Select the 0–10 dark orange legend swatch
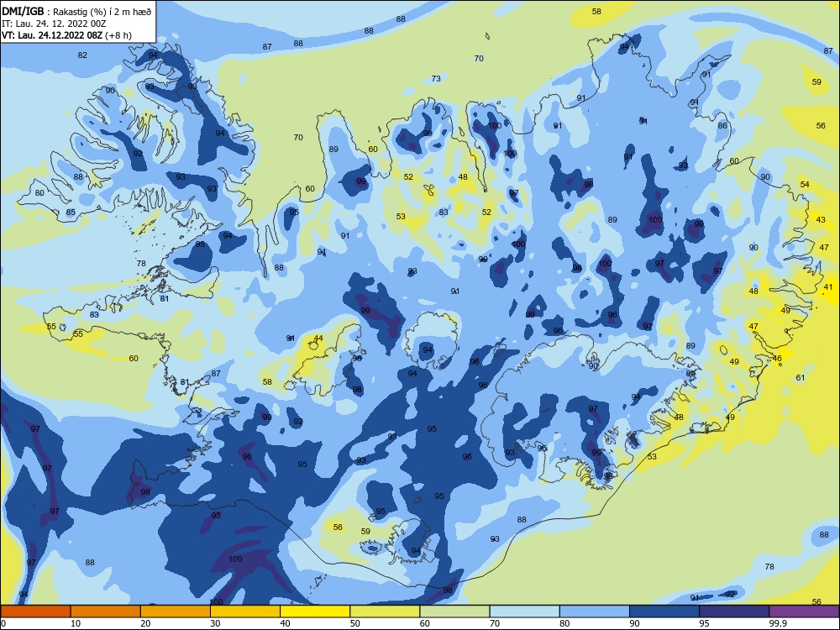The image size is (840, 630). tap(35, 612)
